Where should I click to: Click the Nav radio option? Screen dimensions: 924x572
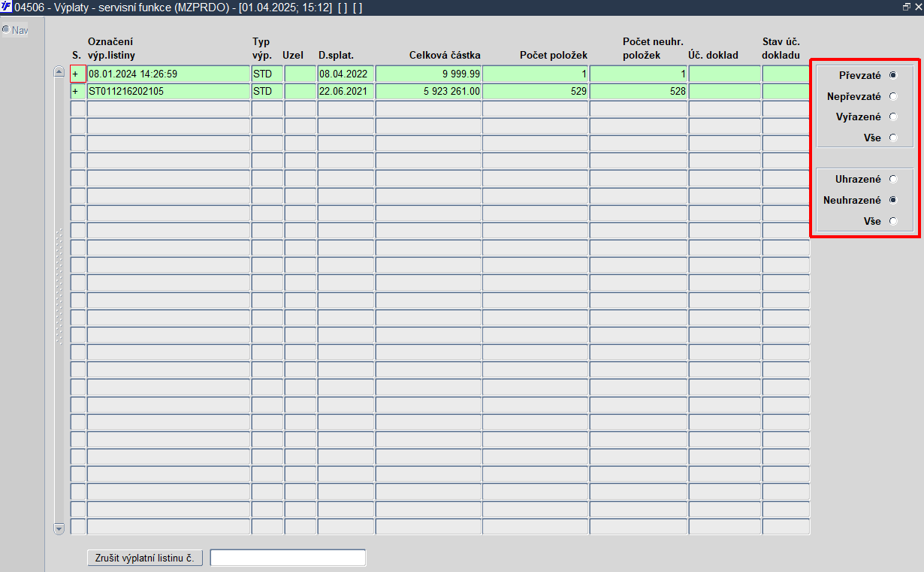pyautogui.click(x=6, y=30)
